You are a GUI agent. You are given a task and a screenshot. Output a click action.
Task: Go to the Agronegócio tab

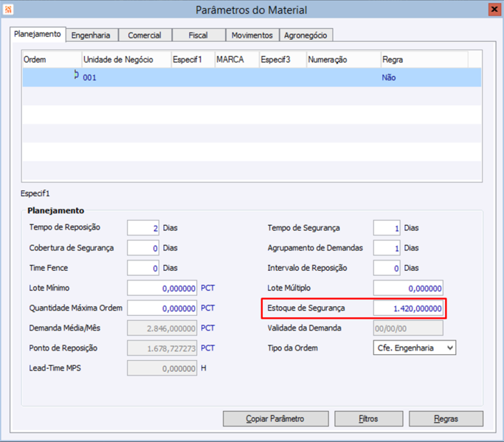(305, 35)
